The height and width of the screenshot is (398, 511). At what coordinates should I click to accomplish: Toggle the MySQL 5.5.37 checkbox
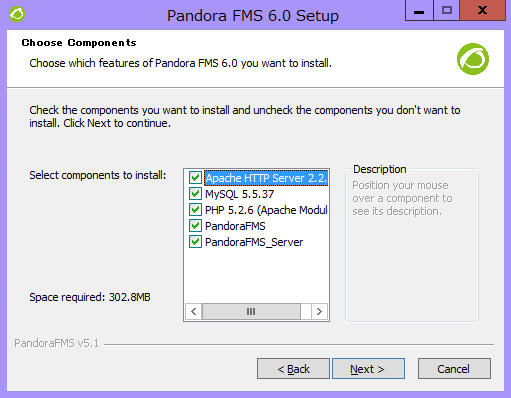click(195, 194)
